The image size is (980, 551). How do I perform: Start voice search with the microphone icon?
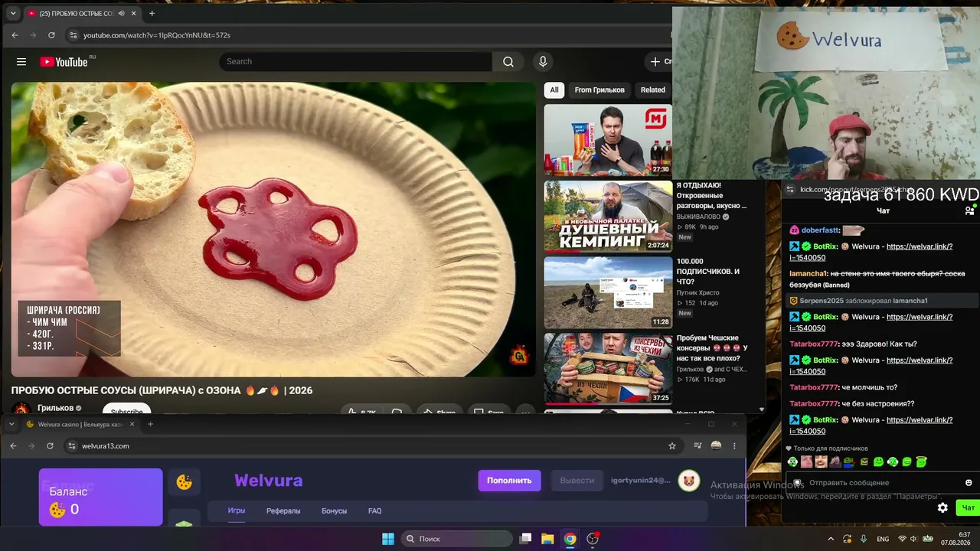[543, 62]
